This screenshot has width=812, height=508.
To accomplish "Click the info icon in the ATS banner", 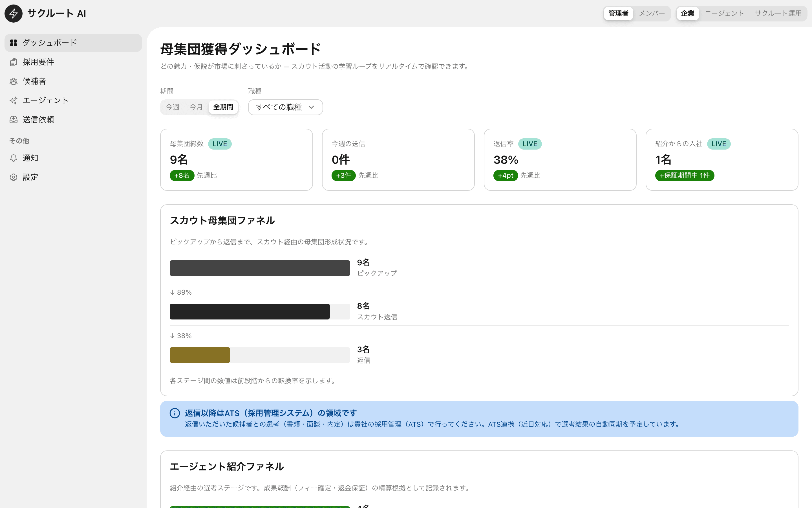I will tap(175, 413).
